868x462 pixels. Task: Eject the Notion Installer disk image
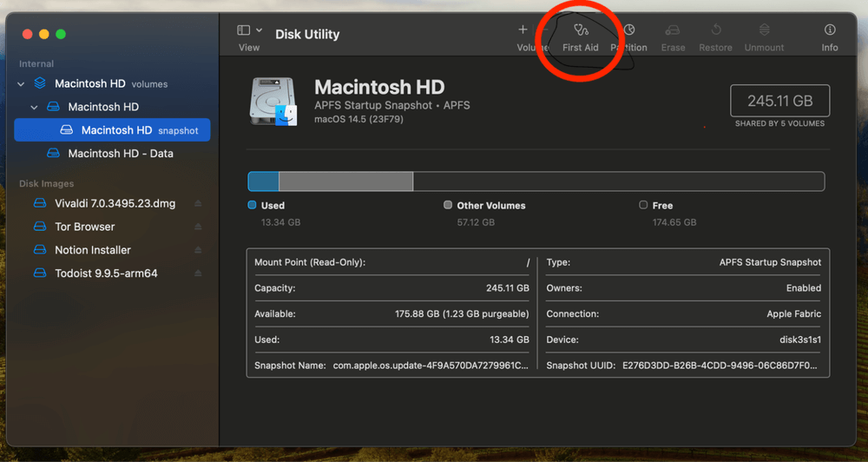198,250
